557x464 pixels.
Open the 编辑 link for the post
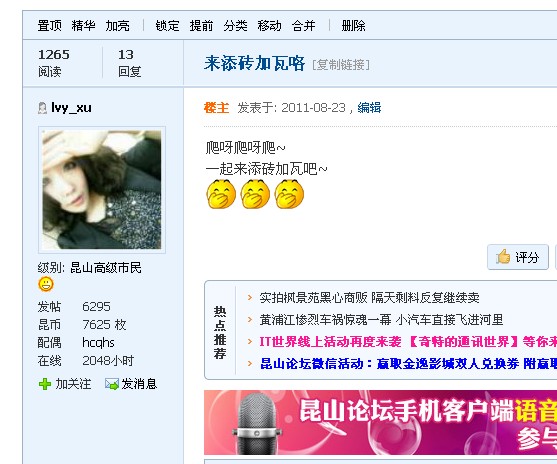pos(369,107)
